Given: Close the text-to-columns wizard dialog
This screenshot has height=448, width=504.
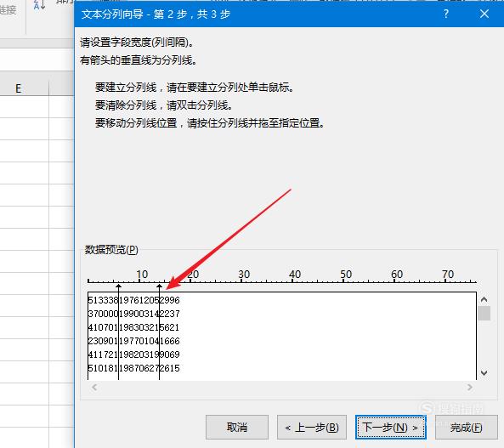Looking at the screenshot, I should pos(484,14).
